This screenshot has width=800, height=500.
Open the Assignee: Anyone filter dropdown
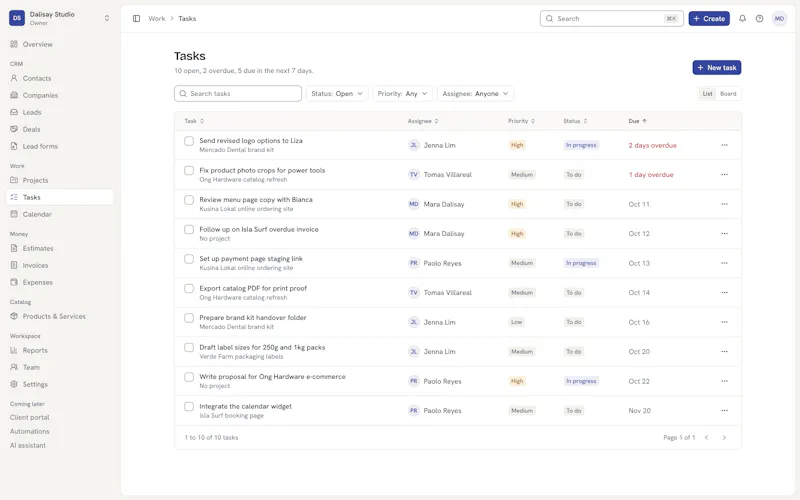476,93
